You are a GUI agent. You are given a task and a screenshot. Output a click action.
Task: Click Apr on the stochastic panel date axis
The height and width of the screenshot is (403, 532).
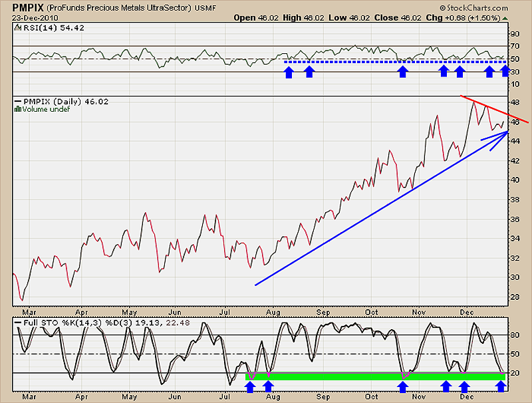tap(81, 396)
